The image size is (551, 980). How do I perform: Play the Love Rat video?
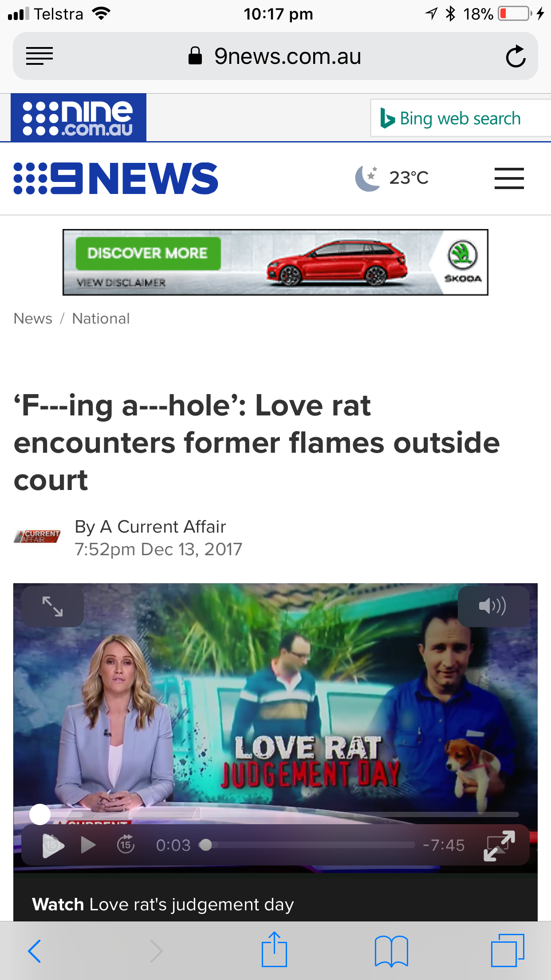pos(88,845)
